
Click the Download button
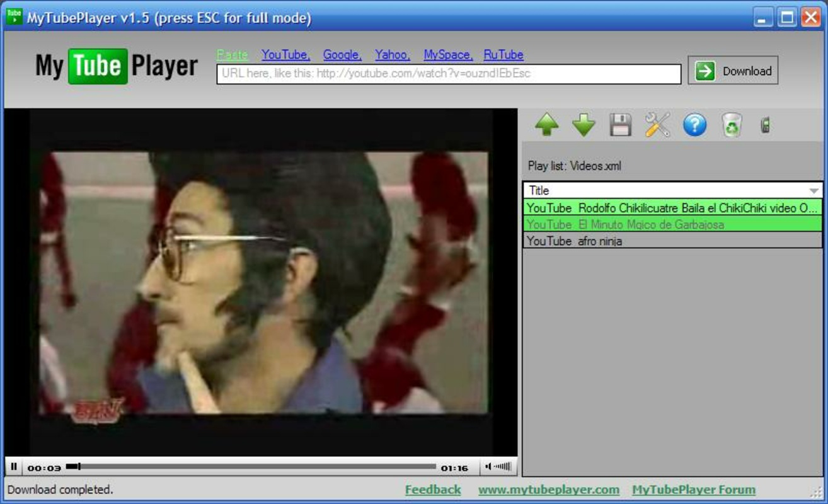click(733, 71)
